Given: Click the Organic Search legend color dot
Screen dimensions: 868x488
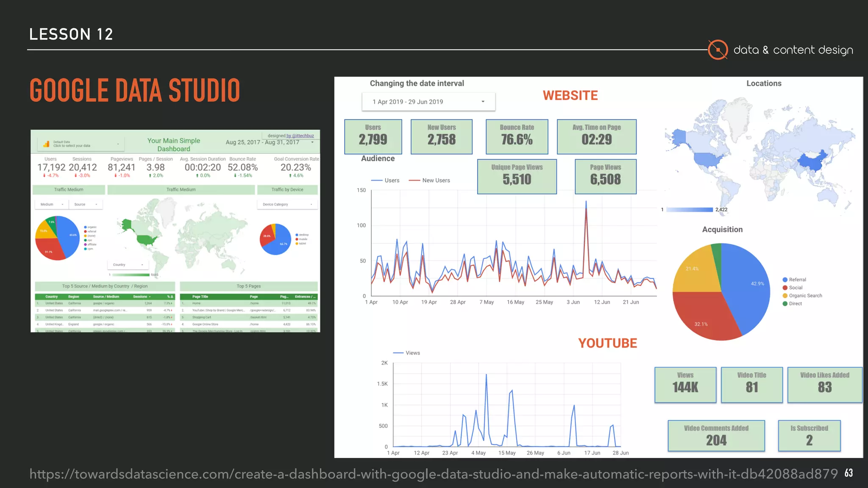Looking at the screenshot, I should 785,296.
